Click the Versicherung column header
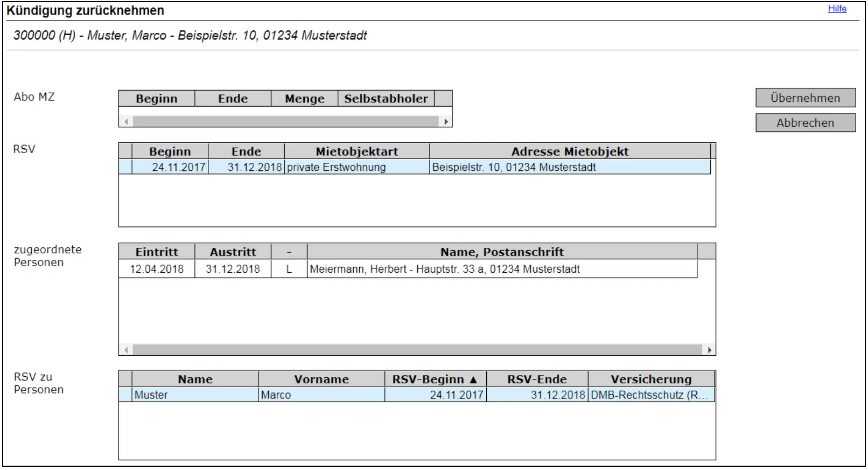Viewport: 868px width, 470px height. [650, 379]
